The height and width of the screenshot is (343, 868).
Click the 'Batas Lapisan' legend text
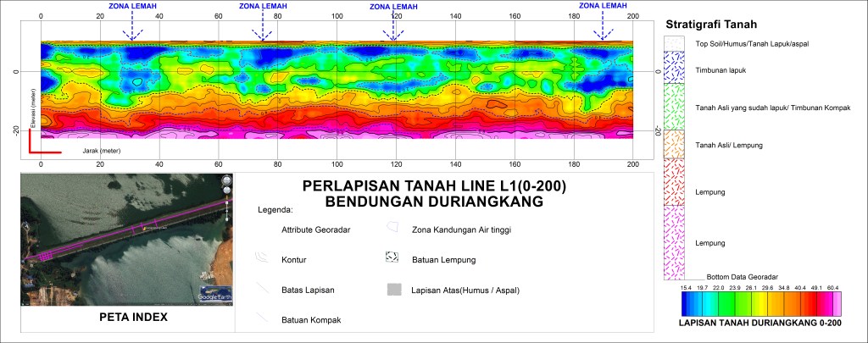[306, 290]
